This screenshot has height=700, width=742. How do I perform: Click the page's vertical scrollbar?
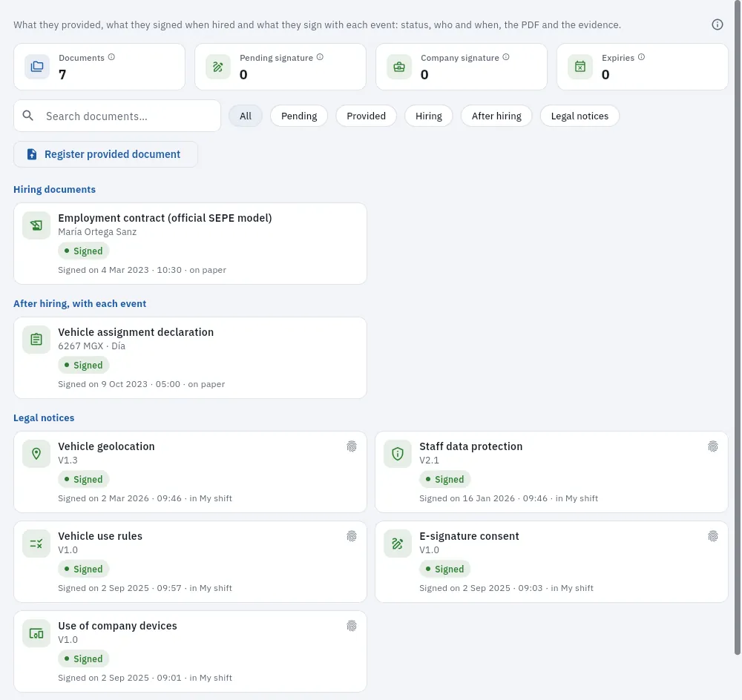[x=738, y=326]
